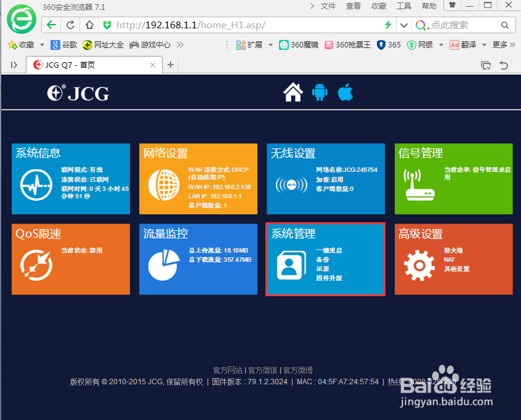This screenshot has height=420, width=521.
Task: Expand the 收藏 favorites dropdown arrow
Action: (x=41, y=45)
